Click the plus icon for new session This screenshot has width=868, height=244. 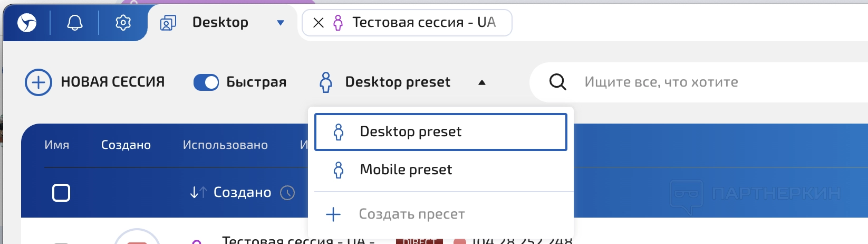(x=38, y=82)
